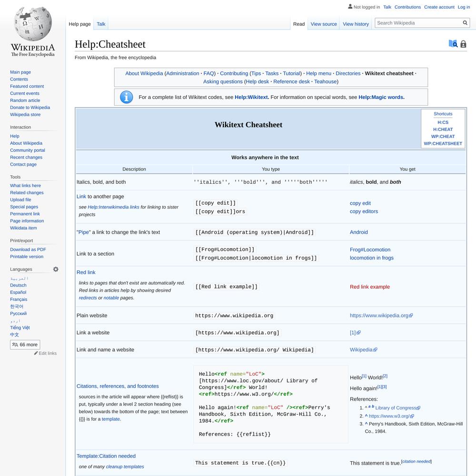
Task: Open the Languages settings gear icon
Action: [56, 269]
